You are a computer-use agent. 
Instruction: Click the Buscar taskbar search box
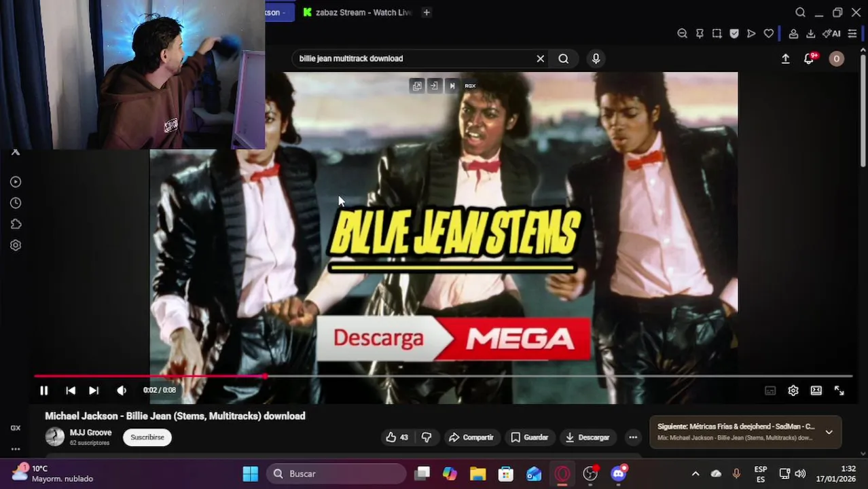tap(336, 473)
